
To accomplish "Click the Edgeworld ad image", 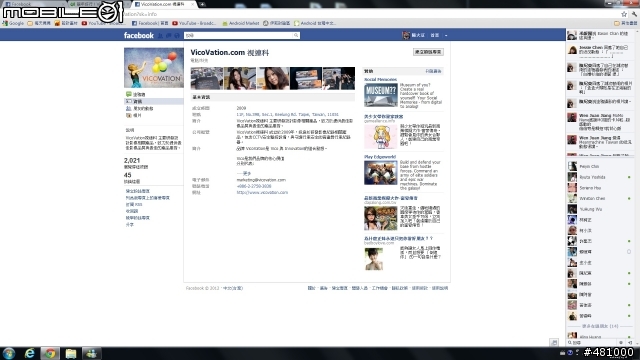I will point(380,173).
